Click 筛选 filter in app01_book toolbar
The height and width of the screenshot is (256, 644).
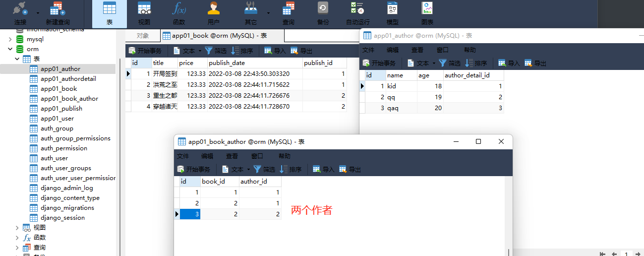(216, 51)
